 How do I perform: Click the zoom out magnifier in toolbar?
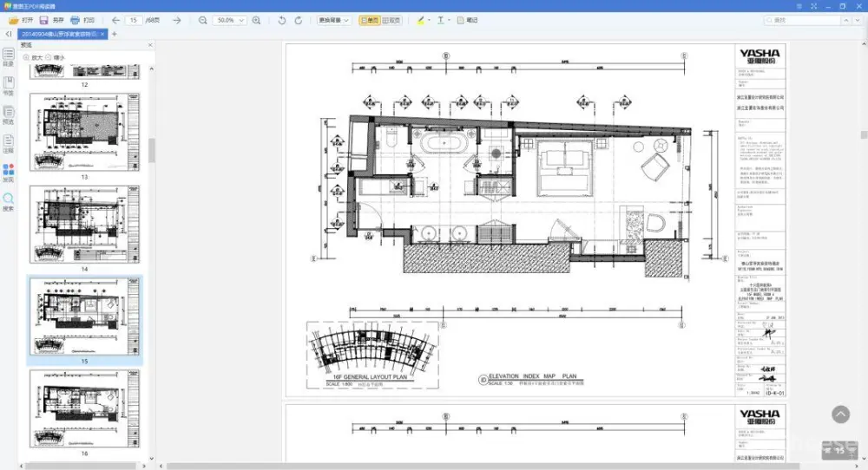203,19
